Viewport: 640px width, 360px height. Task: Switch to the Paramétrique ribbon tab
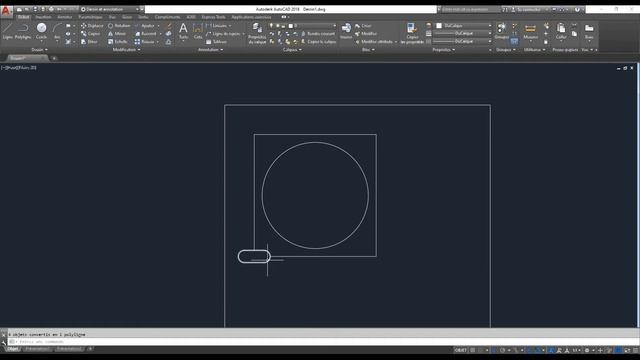point(90,17)
